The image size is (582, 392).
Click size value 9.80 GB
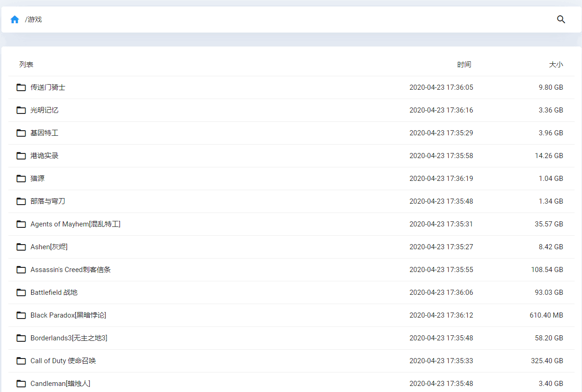pos(551,87)
